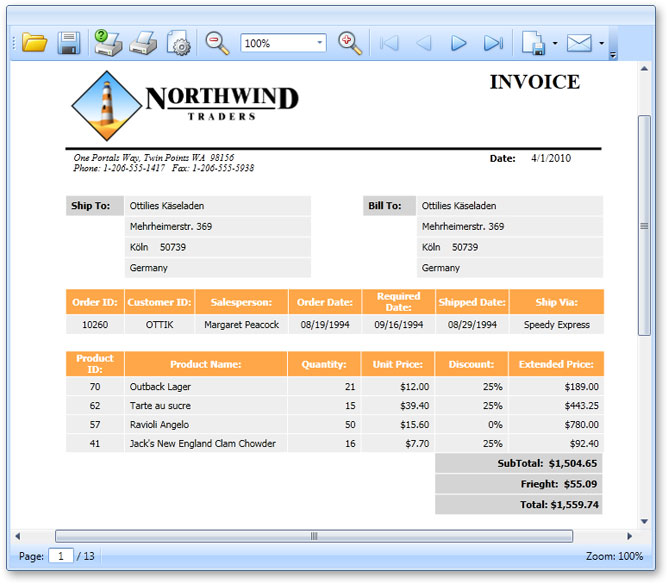The image size is (669, 585).
Task: Open a report file with folder icon
Action: 35,43
